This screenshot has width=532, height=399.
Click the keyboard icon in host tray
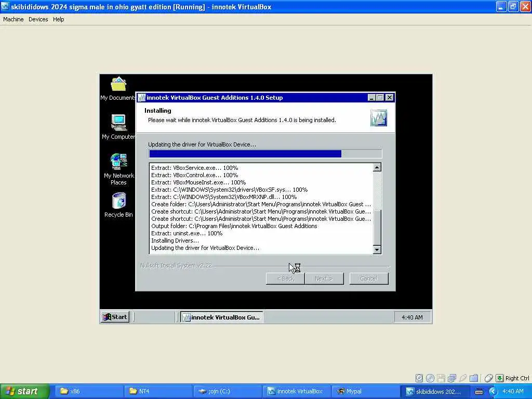pos(478,392)
